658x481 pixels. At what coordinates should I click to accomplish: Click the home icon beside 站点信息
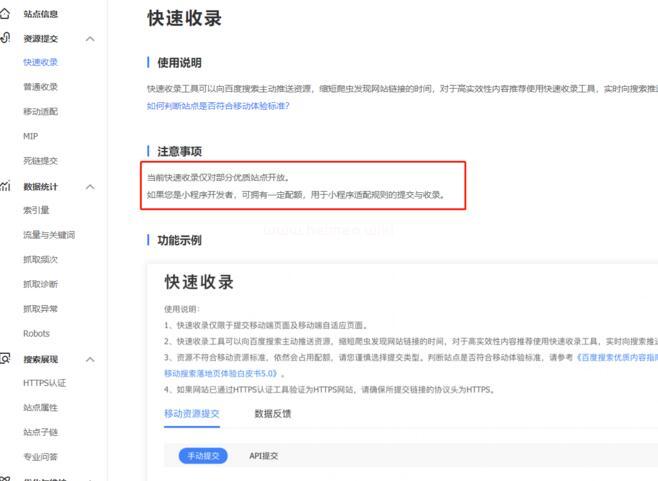click(5, 14)
